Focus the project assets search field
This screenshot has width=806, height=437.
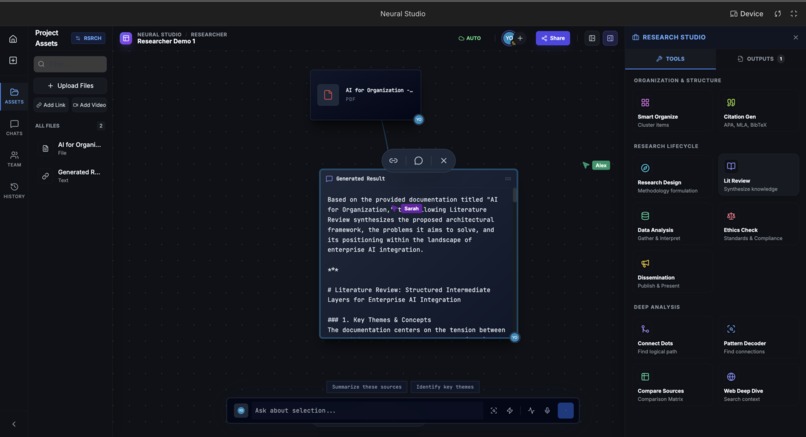[70, 64]
